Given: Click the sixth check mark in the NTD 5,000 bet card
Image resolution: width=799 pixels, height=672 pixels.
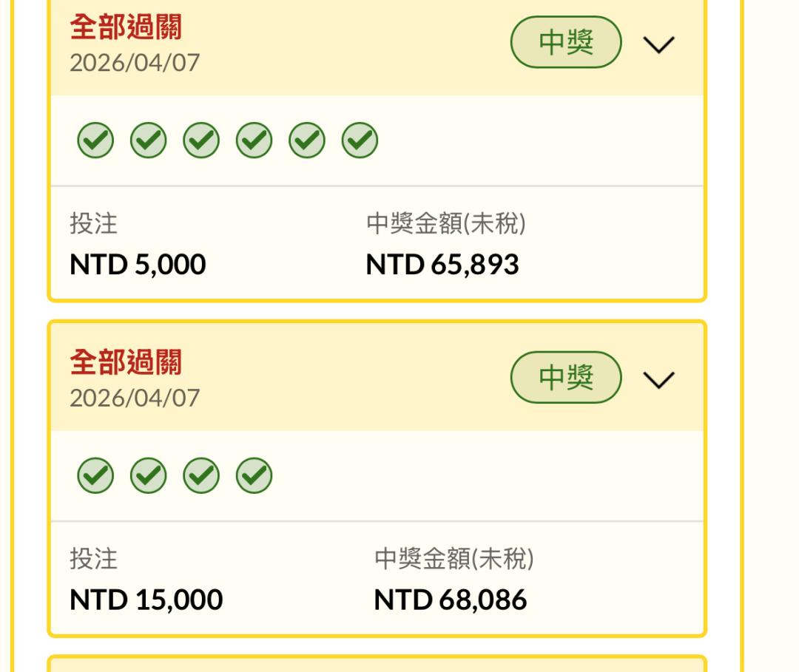Looking at the screenshot, I should click(x=360, y=140).
